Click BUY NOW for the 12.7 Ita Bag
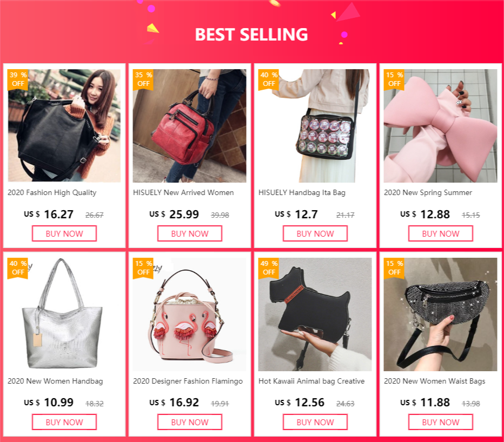This screenshot has width=504, height=442. 315,233
